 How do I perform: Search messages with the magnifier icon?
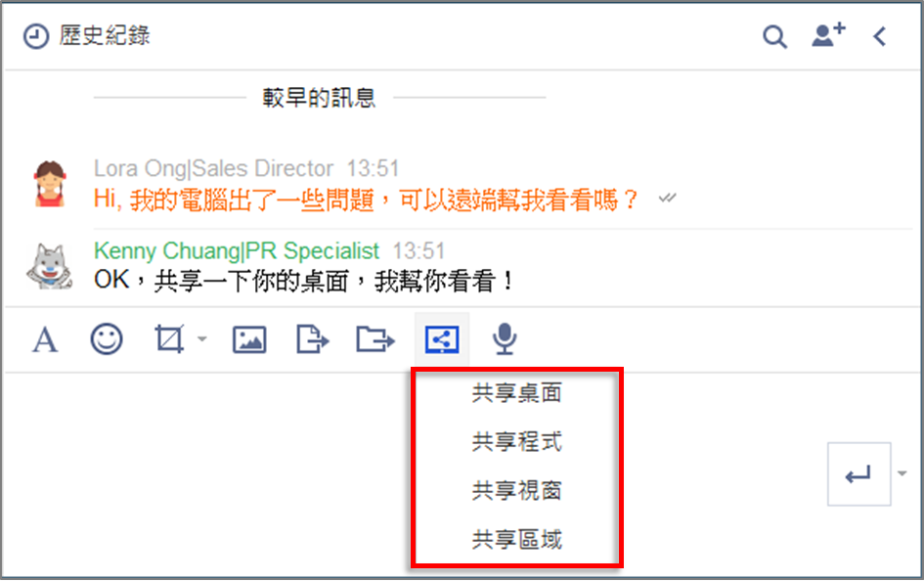[774, 36]
